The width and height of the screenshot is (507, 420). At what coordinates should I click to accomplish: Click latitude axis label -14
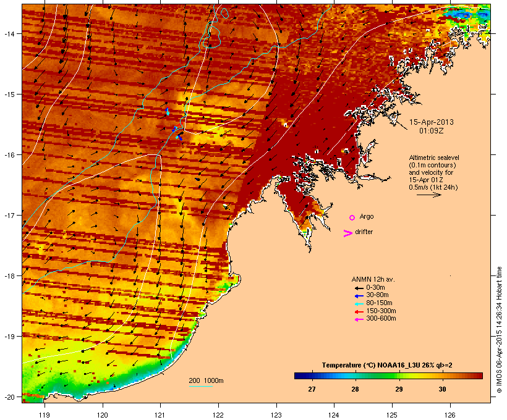click(x=9, y=33)
